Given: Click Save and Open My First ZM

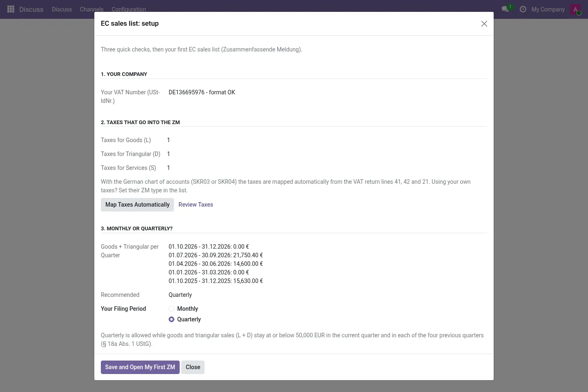Looking at the screenshot, I should 140,367.
